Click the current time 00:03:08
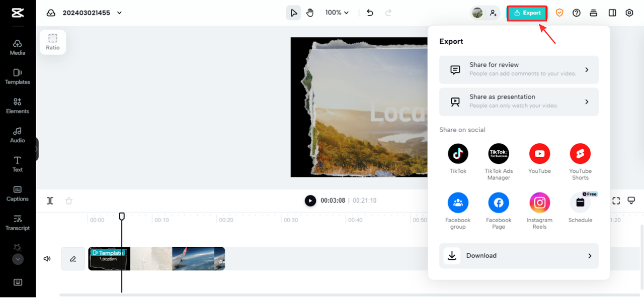The image size is (644, 299). tap(333, 201)
